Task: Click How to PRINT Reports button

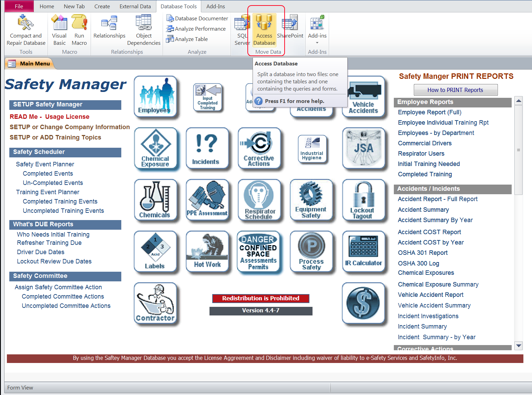Action: pos(456,90)
